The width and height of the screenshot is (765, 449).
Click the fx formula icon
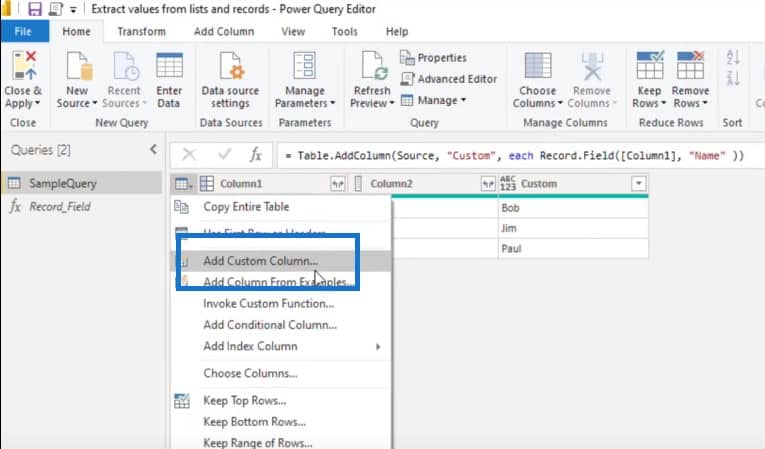pyautogui.click(x=256, y=155)
